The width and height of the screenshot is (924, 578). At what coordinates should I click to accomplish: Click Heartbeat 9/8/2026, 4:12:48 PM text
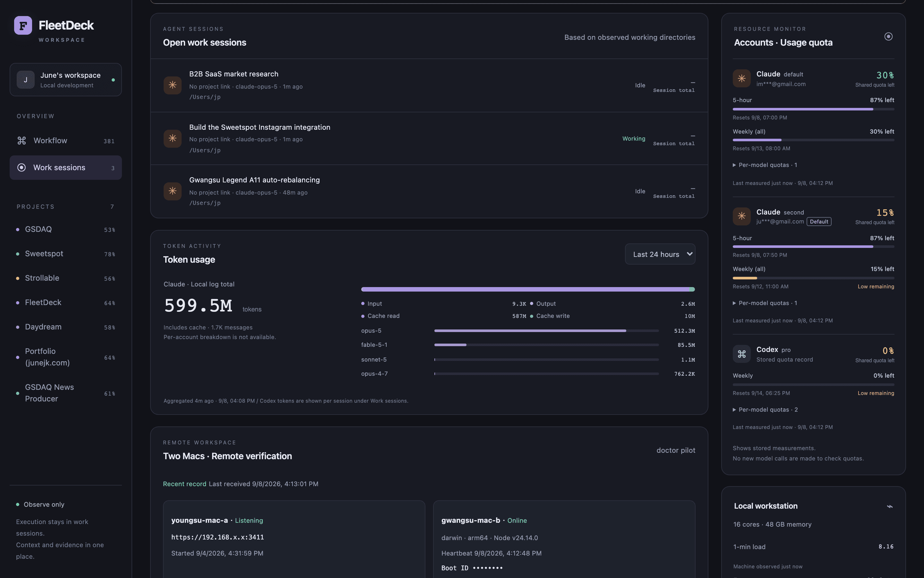(492, 554)
